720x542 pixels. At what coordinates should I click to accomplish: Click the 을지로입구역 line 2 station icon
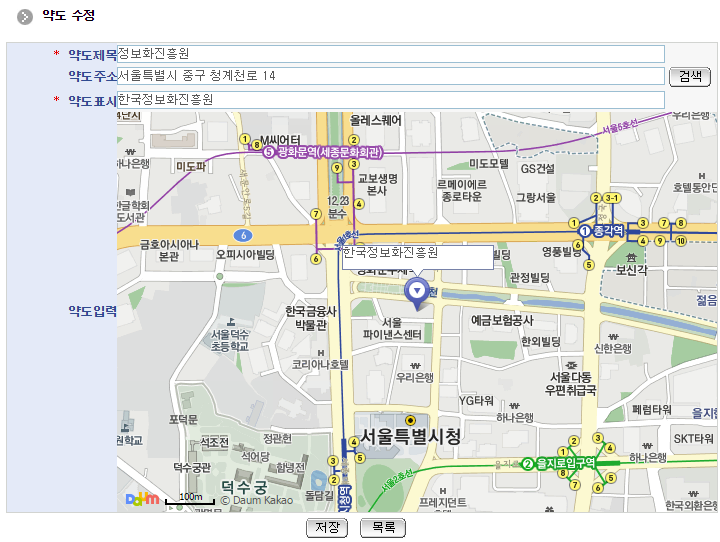[x=527, y=463]
